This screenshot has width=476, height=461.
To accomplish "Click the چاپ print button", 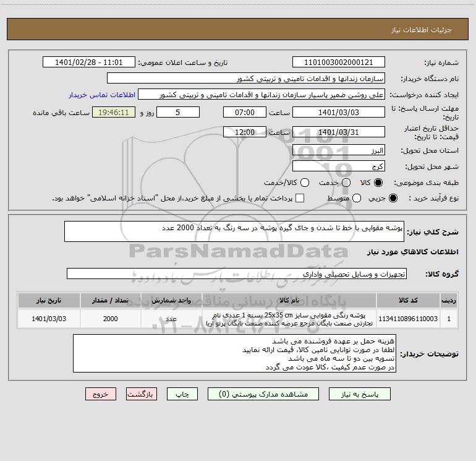I will (x=182, y=394).
